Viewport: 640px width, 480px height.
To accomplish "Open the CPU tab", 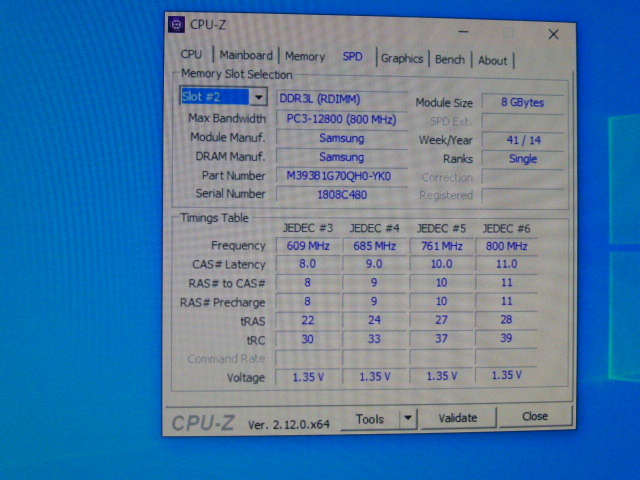I will click(x=191, y=54).
